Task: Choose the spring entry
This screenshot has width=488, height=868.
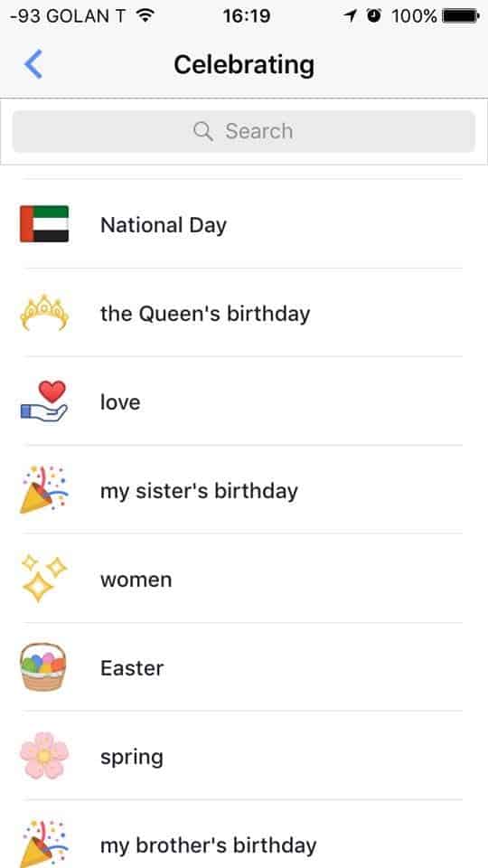Action: [x=244, y=756]
